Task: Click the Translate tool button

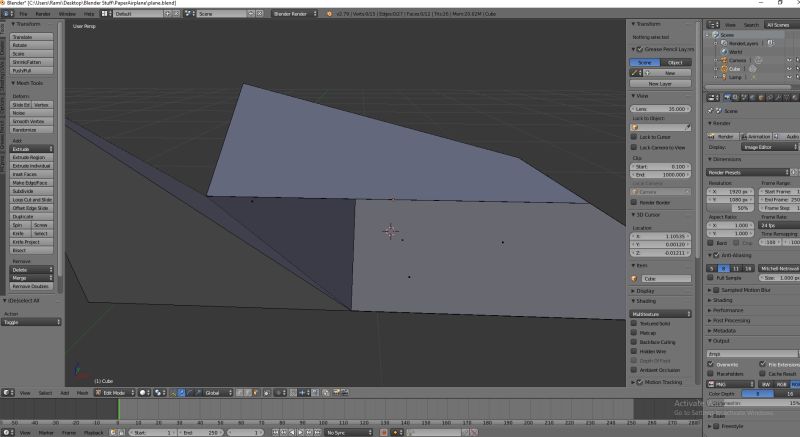Action: point(32,37)
